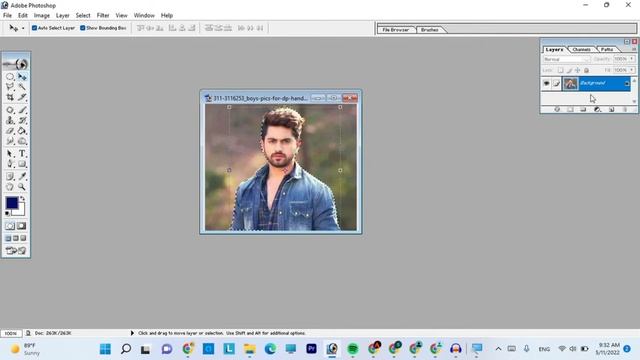640x360 pixels.
Task: Toggle Show Bounding Box checkbox
Action: (x=82, y=28)
